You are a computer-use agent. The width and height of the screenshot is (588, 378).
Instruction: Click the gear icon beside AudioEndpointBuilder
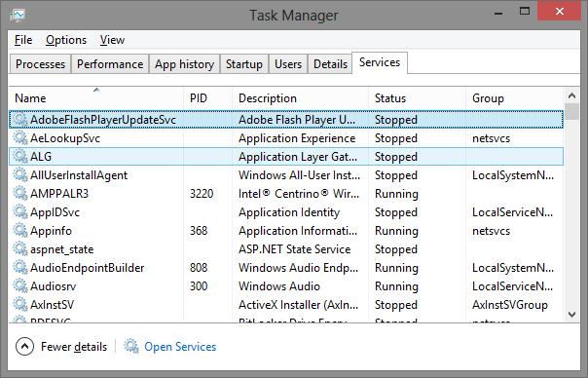coord(20,268)
